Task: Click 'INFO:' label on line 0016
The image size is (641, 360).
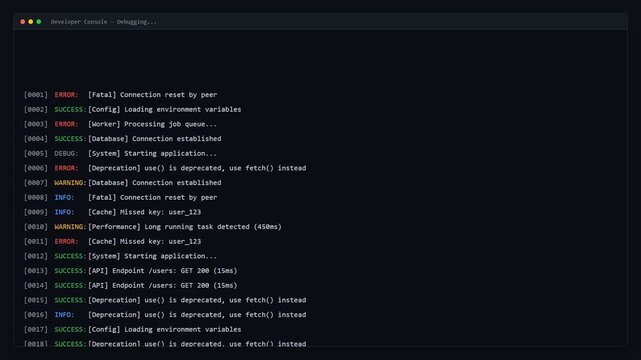Action: pyautogui.click(x=65, y=315)
